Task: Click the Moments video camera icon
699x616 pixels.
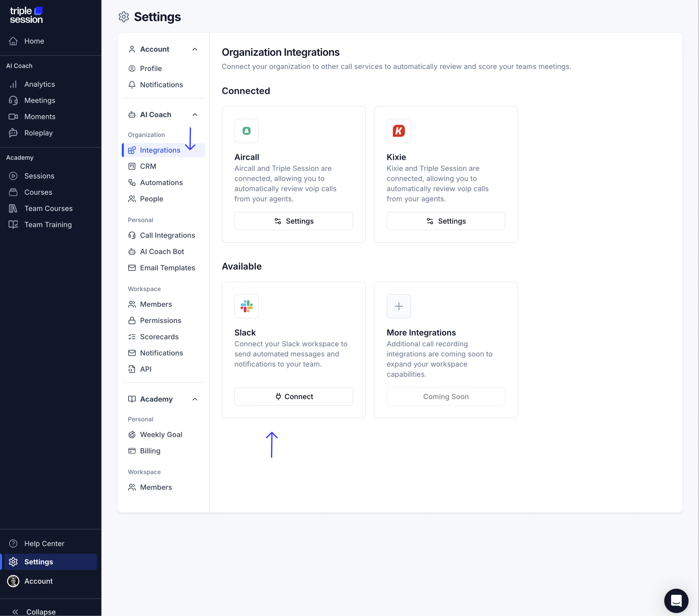Action: coord(13,117)
